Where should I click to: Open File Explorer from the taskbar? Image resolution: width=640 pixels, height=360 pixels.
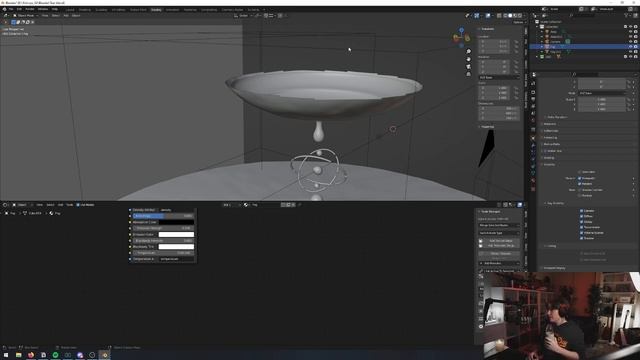[x=18, y=355]
